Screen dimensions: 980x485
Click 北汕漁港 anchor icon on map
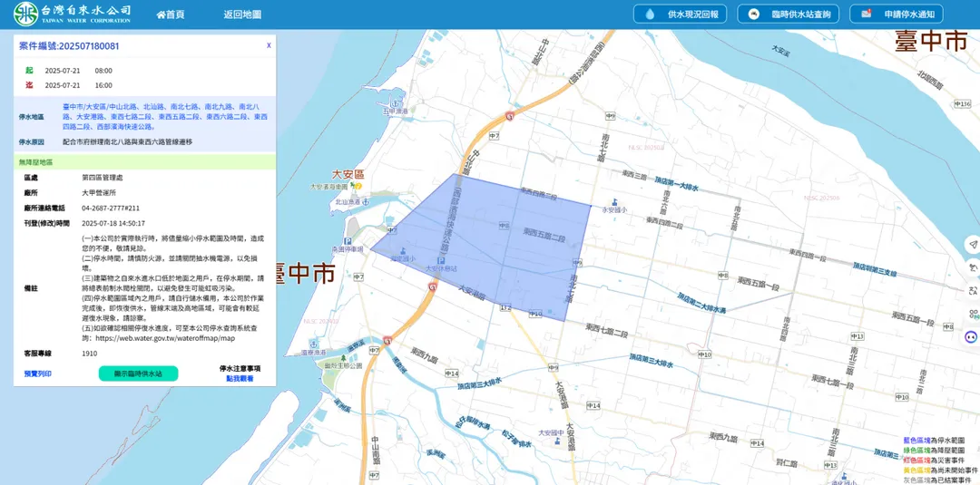[x=367, y=202]
